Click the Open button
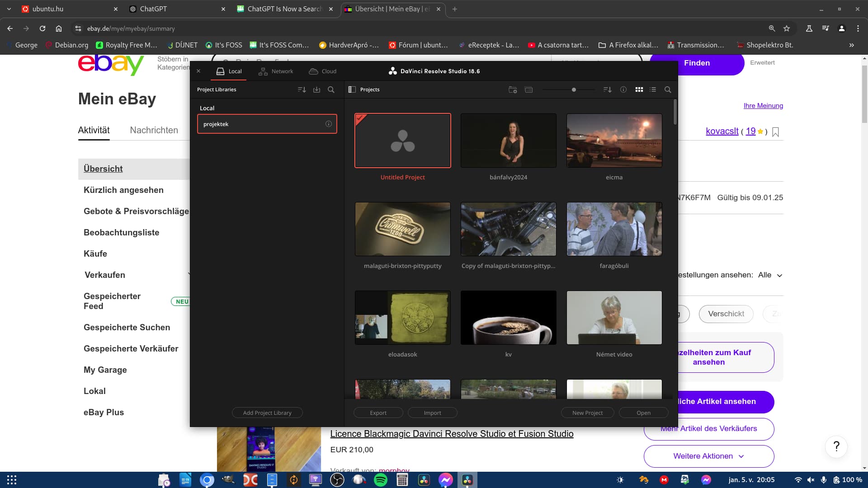Image resolution: width=868 pixels, height=488 pixels. 644,413
